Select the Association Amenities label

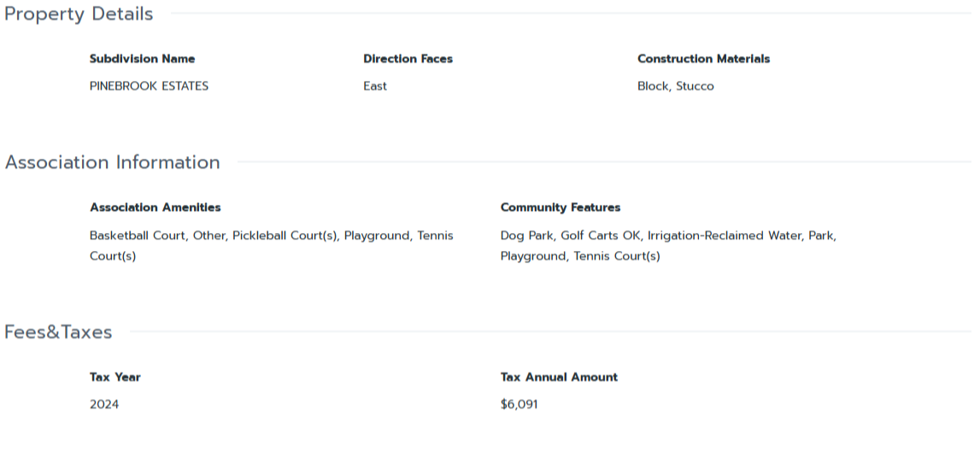pos(155,207)
